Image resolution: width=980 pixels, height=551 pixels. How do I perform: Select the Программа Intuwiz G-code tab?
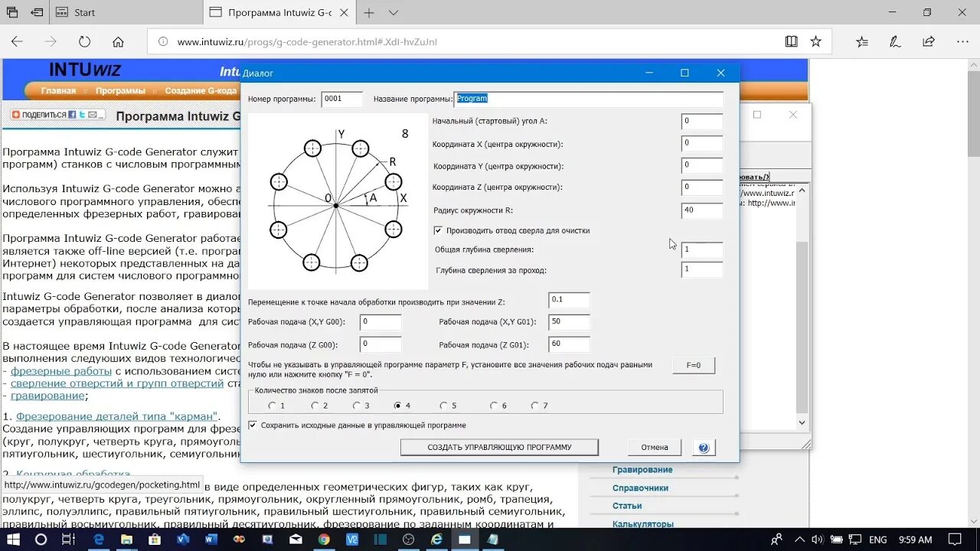tap(279, 12)
